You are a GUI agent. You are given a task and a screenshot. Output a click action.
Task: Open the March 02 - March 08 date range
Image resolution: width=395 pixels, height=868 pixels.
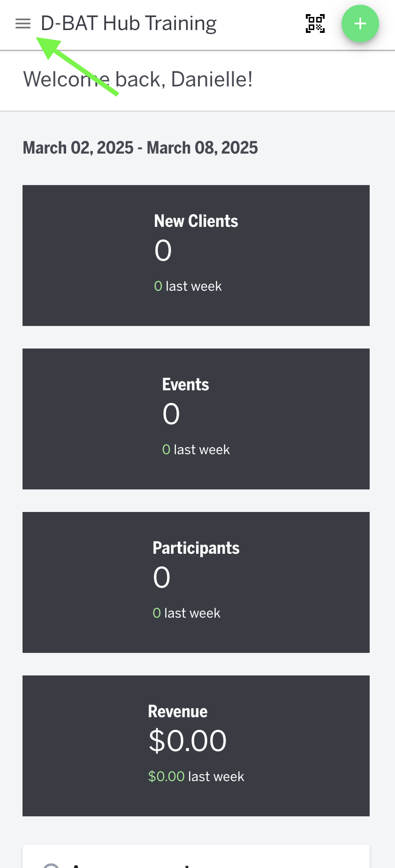(140, 147)
